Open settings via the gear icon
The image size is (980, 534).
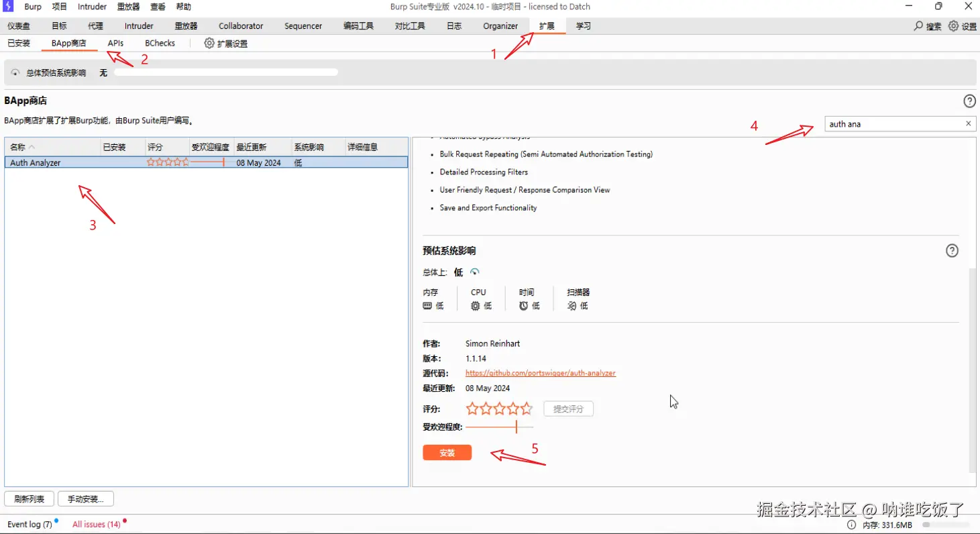[954, 26]
